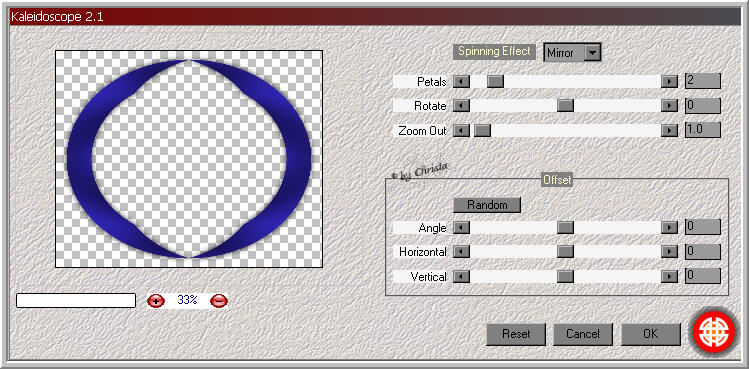Click the blue ring preview image
749x369 pixels.
click(189, 159)
